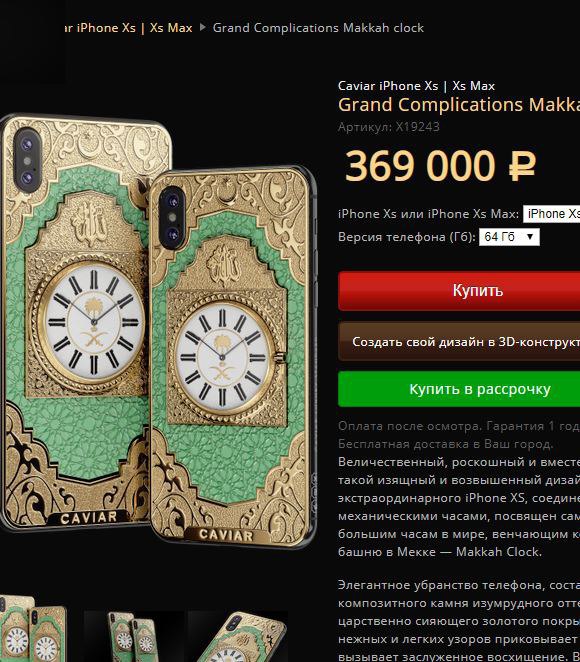580x662 pixels.
Task: Click the CAVIAR logo on front phone
Action: (x=226, y=535)
